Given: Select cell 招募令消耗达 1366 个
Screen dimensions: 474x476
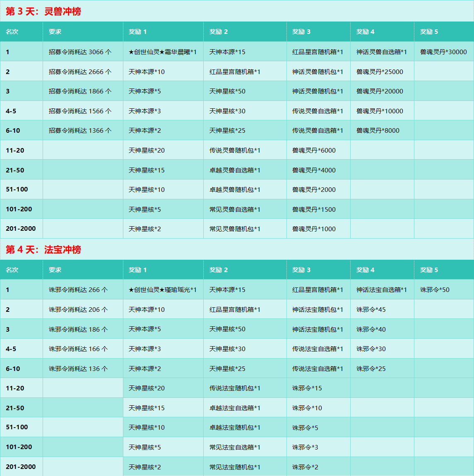Looking at the screenshot, I should 80,131.
